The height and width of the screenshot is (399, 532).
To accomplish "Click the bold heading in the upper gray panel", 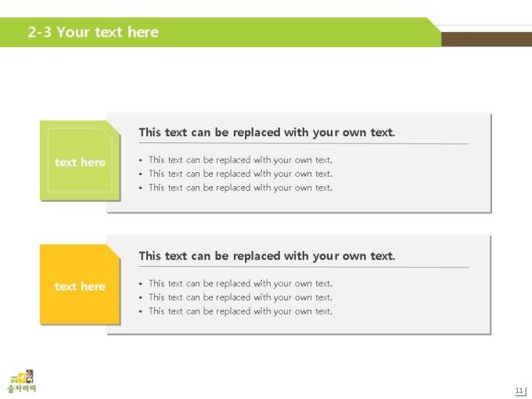I will coord(267,132).
